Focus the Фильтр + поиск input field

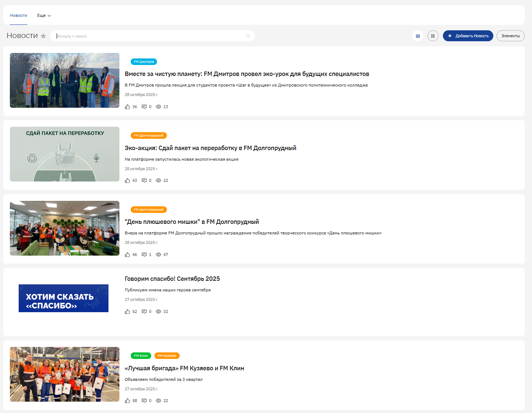150,36
